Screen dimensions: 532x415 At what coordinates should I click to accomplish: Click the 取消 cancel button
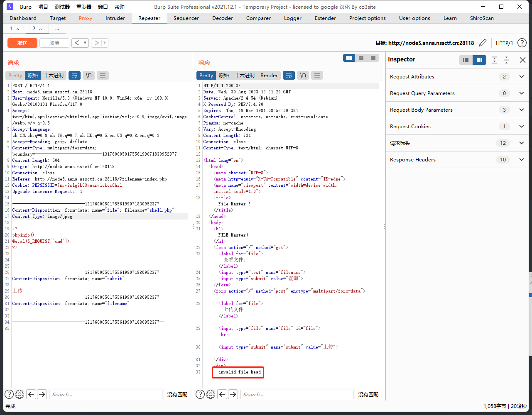(x=54, y=43)
